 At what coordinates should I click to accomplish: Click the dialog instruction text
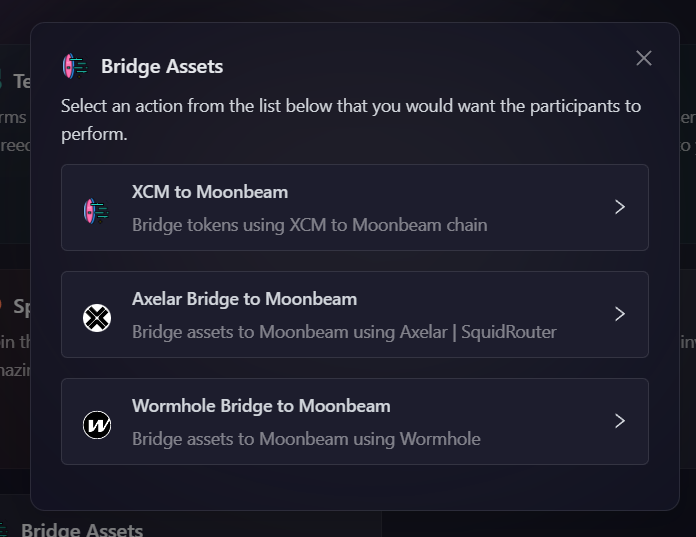point(351,120)
